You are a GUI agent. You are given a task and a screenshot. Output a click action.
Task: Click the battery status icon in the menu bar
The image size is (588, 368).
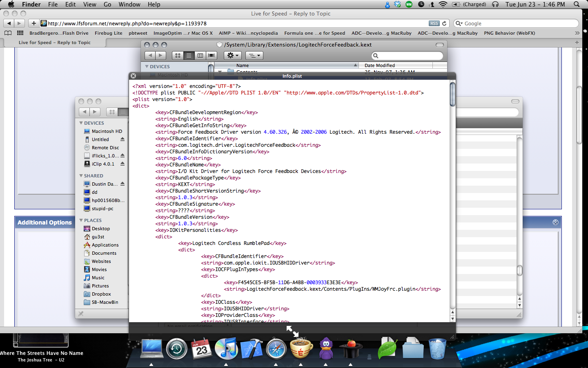[x=456, y=4]
